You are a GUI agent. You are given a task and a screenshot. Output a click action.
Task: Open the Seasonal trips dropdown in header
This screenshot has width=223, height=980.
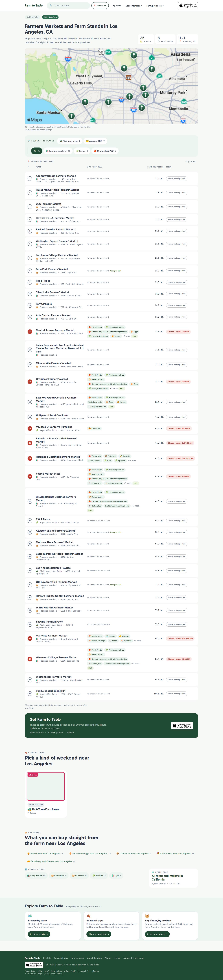pos(134,6)
